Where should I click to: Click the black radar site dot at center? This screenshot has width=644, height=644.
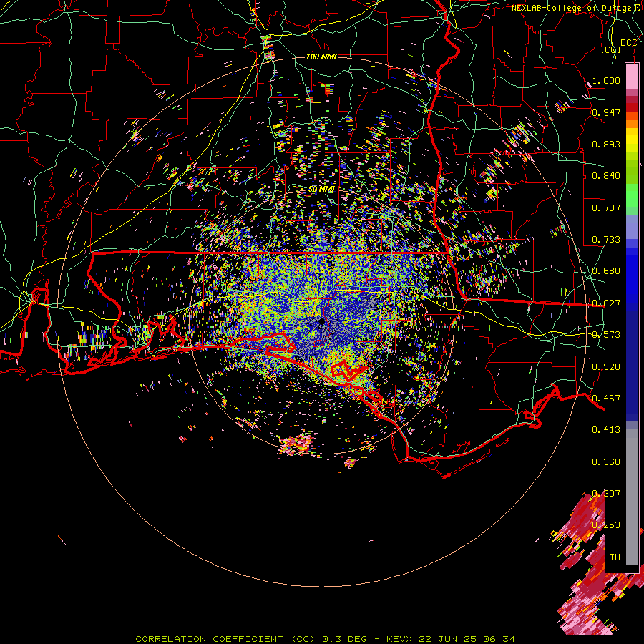point(321,321)
